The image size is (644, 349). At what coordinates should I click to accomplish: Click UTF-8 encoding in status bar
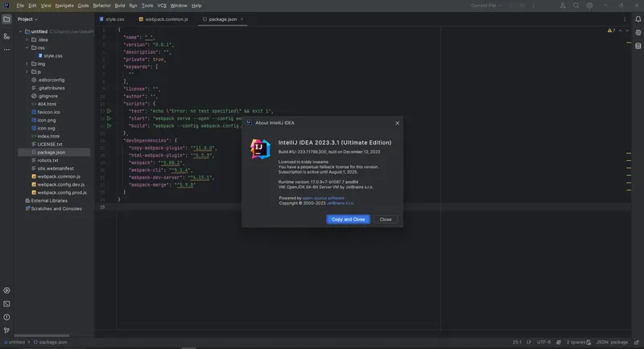click(544, 343)
